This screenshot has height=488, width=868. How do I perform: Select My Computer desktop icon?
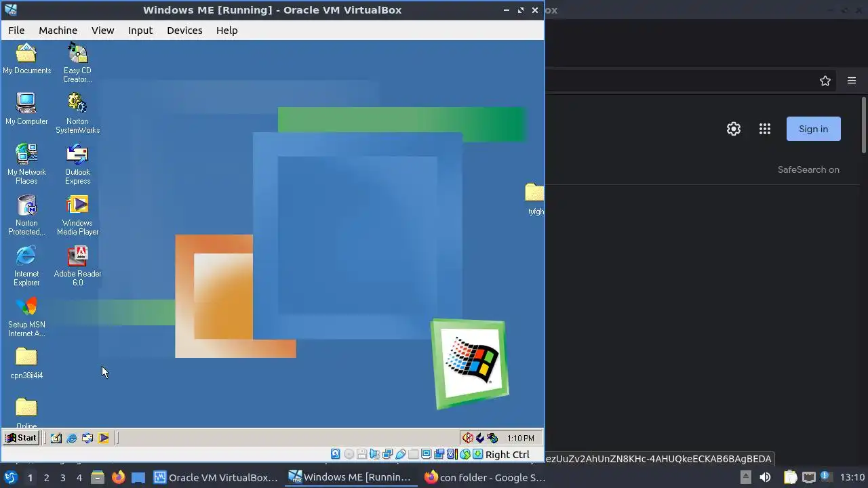26,109
